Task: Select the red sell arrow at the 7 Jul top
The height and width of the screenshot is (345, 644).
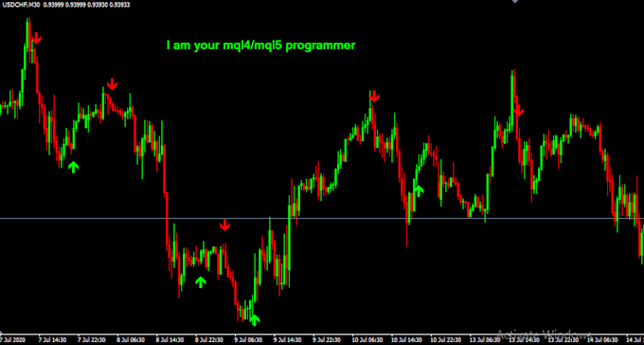Action: (x=36, y=38)
